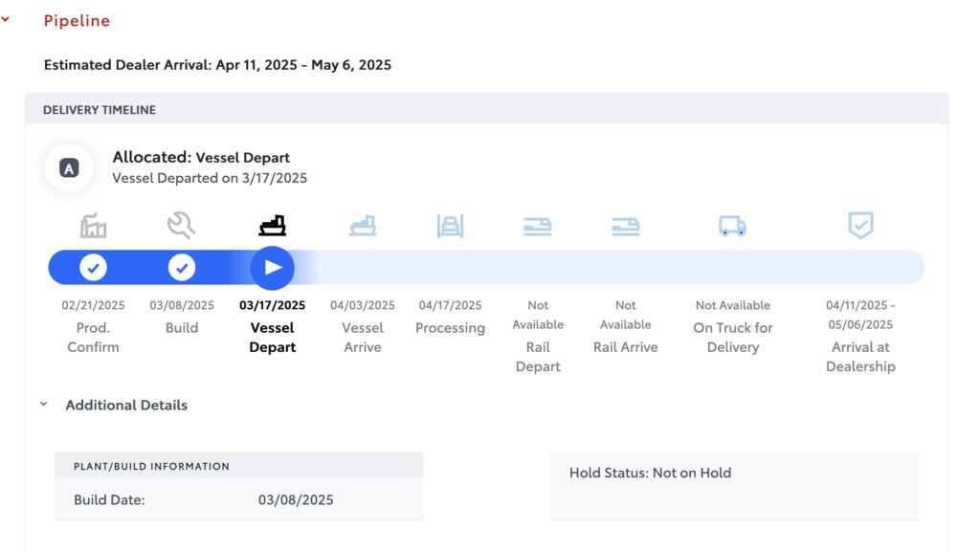
Task: Click the Rail Arrive label
Action: point(626,347)
